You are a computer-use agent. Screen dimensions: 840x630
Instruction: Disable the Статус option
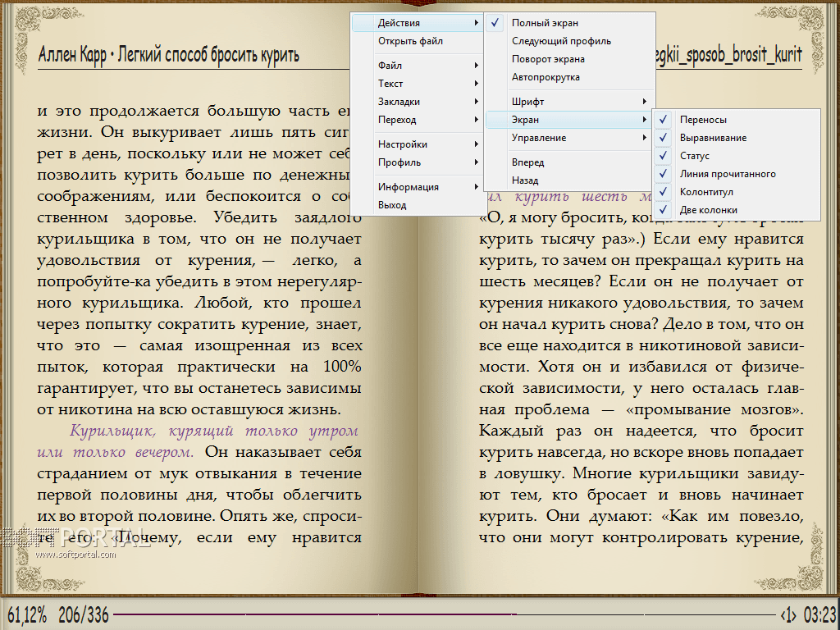tap(736, 156)
